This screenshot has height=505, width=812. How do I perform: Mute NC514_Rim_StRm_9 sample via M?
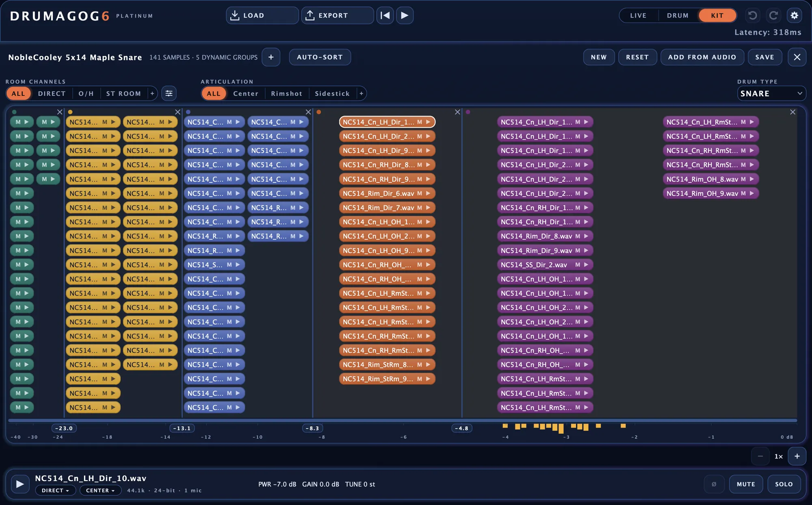419,379
